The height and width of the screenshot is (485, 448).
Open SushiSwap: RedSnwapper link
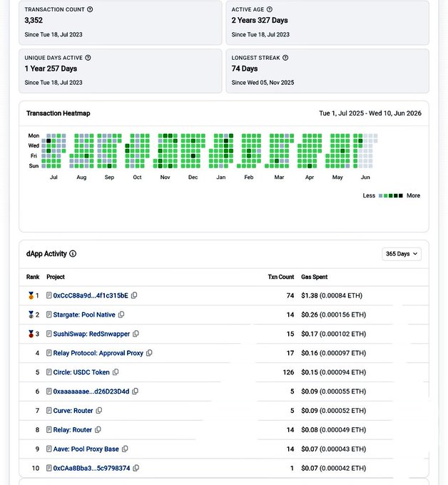[x=91, y=334]
